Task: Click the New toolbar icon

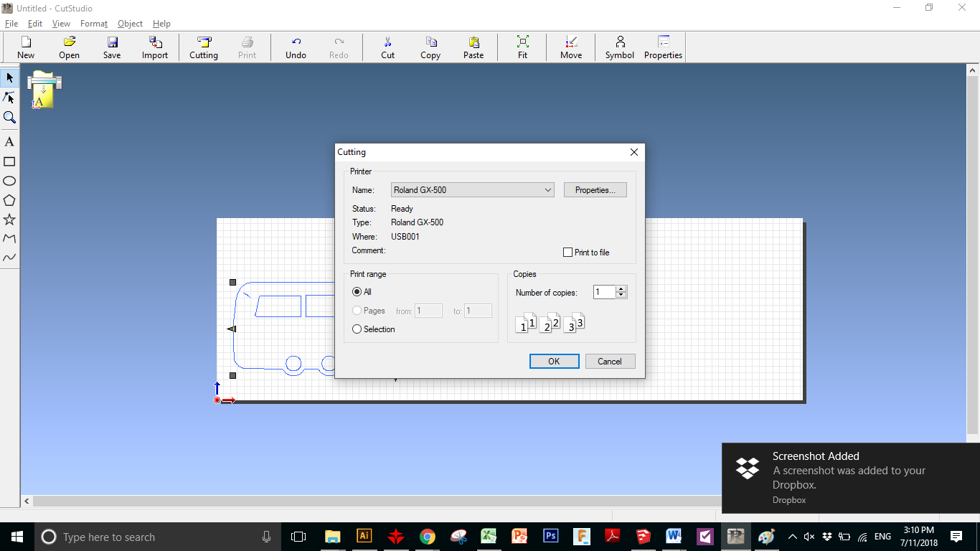Action: [26, 47]
